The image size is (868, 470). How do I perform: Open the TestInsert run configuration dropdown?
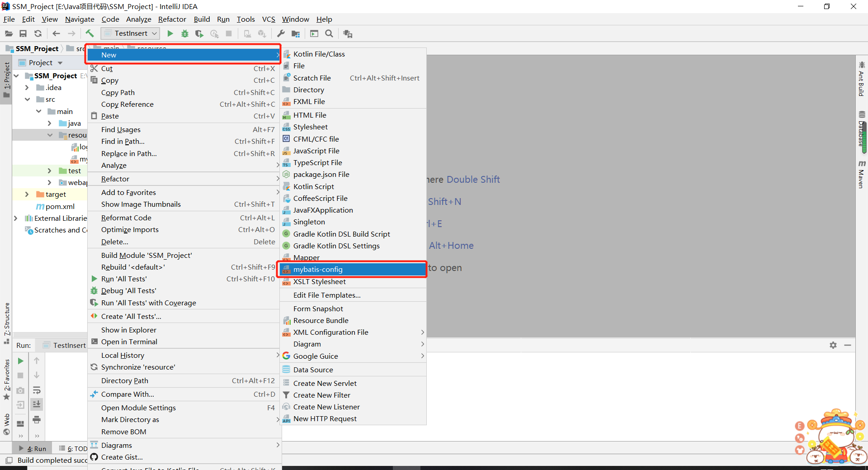[x=130, y=33]
